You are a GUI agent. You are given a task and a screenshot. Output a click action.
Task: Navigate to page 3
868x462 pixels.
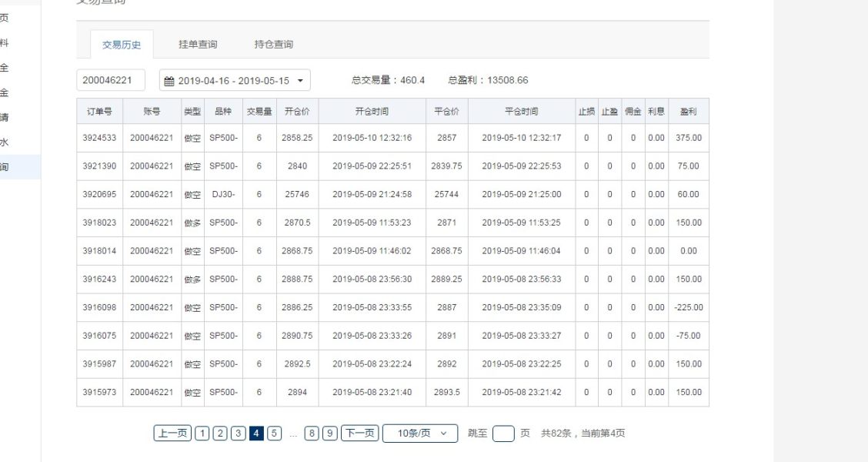click(x=239, y=434)
